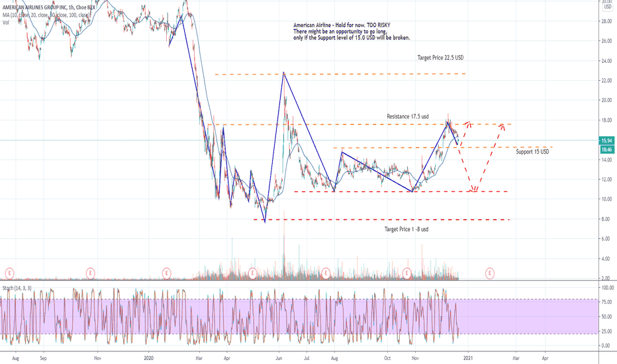Select the earnings marker between Apr and Jun 2020

point(253,273)
